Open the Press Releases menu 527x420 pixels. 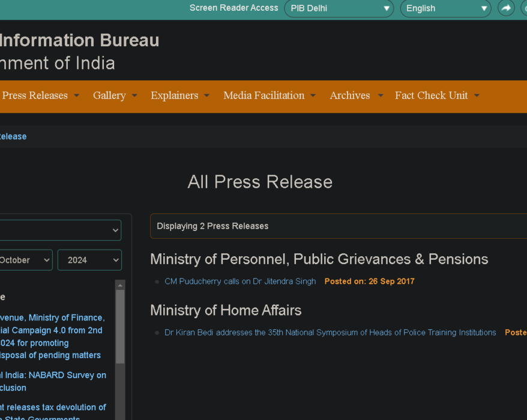click(x=40, y=95)
